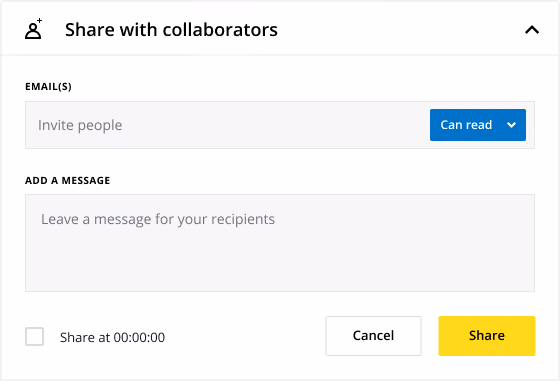Select the Leave a message placeholder text
This screenshot has width=560, height=381.
[x=158, y=219]
